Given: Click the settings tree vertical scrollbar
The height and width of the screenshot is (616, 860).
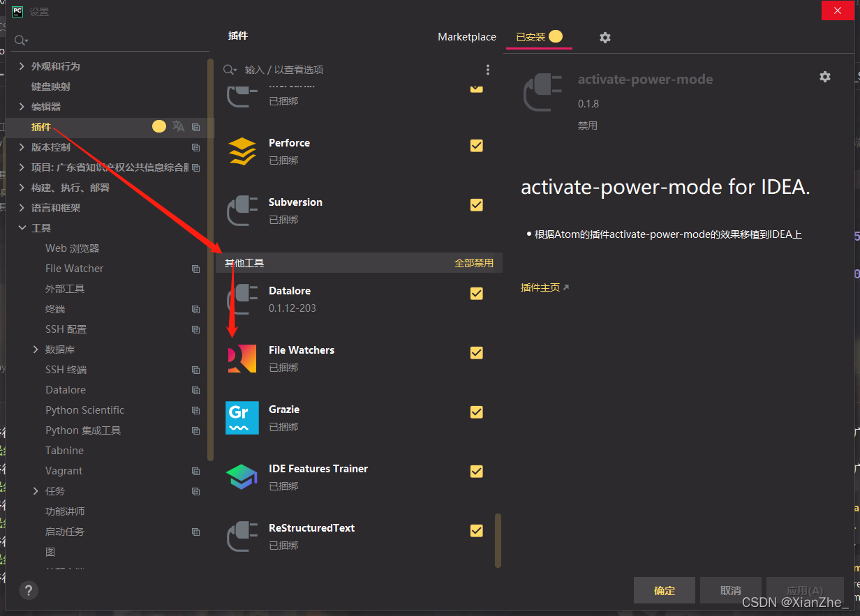Looking at the screenshot, I should tap(210, 260).
